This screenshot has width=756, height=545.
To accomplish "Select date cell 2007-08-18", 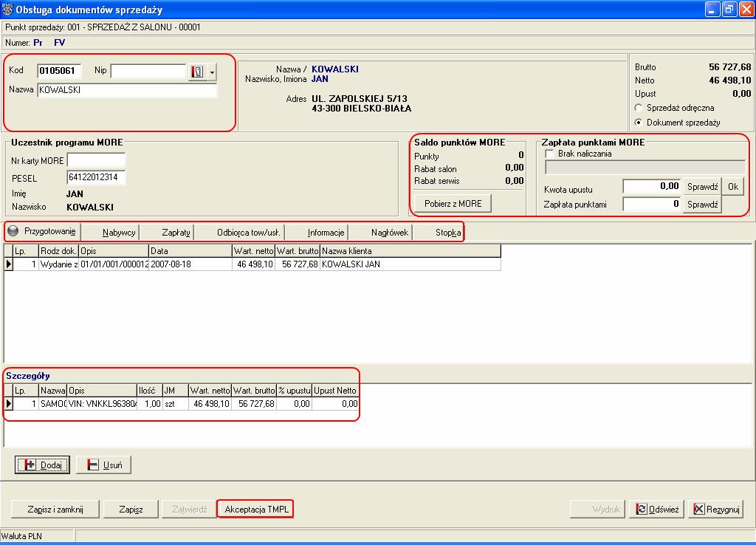I will 190,264.
